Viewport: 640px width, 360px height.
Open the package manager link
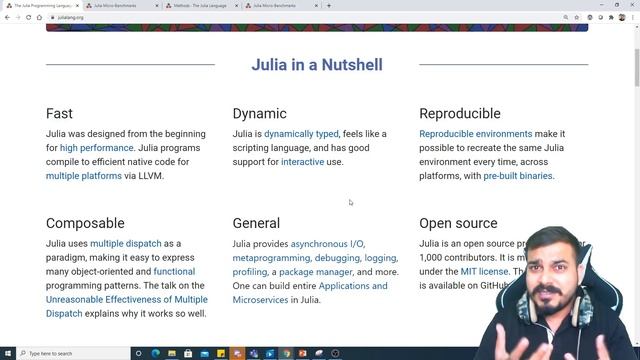pos(315,272)
